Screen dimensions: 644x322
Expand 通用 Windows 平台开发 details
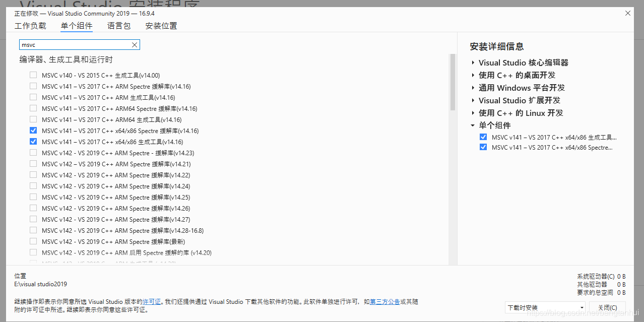click(473, 88)
